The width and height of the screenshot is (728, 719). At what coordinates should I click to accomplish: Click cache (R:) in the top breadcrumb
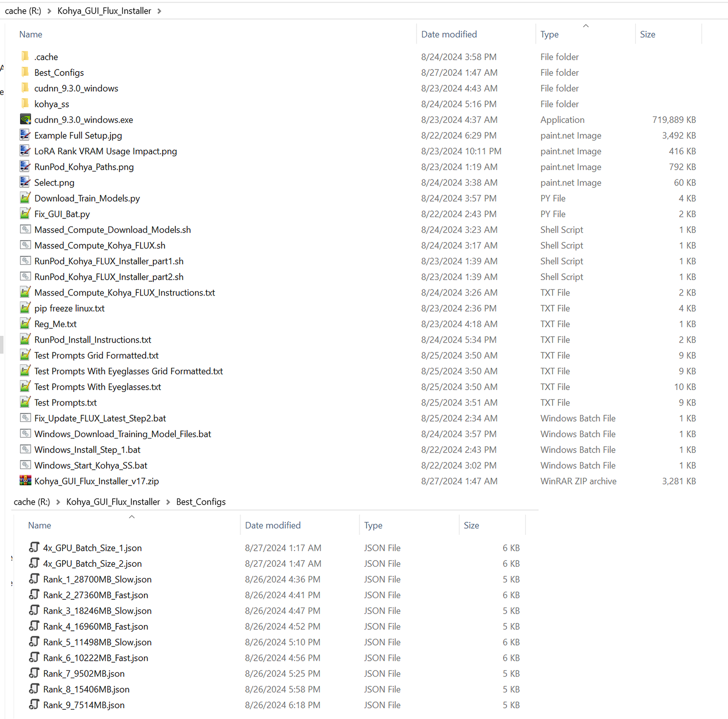23,11
